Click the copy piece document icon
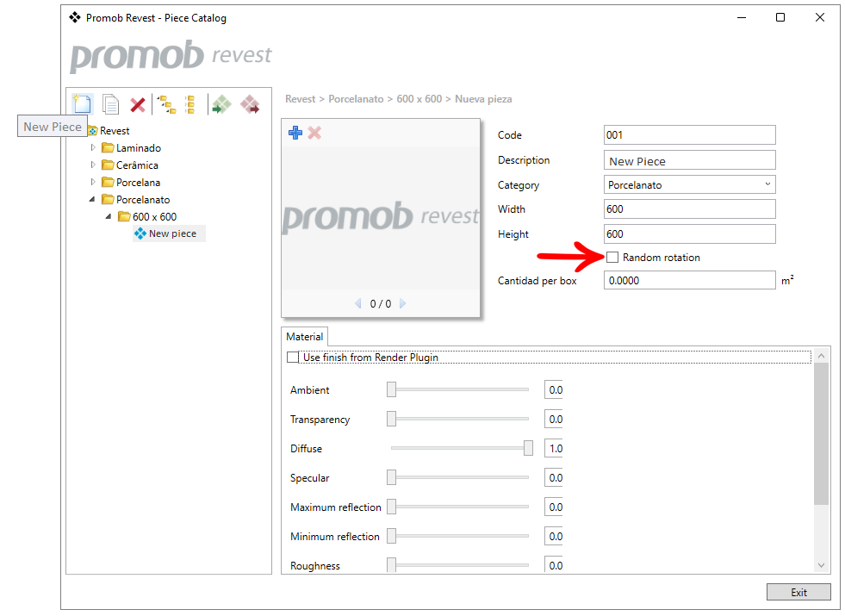 point(110,104)
